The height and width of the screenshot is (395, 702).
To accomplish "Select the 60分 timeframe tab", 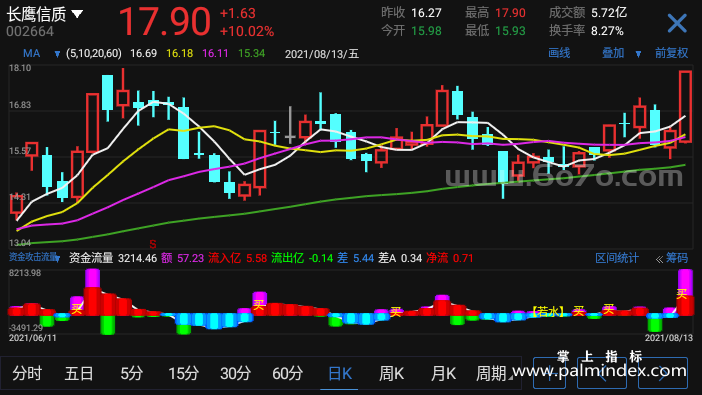I will coord(287,373).
